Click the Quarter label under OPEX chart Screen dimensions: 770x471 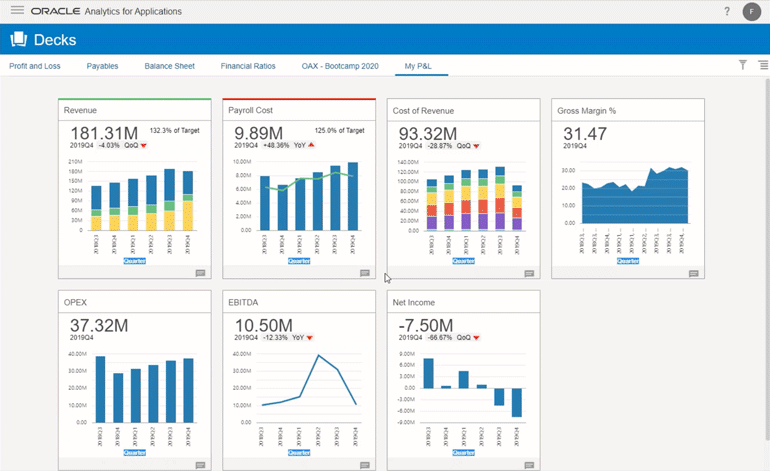coord(135,452)
